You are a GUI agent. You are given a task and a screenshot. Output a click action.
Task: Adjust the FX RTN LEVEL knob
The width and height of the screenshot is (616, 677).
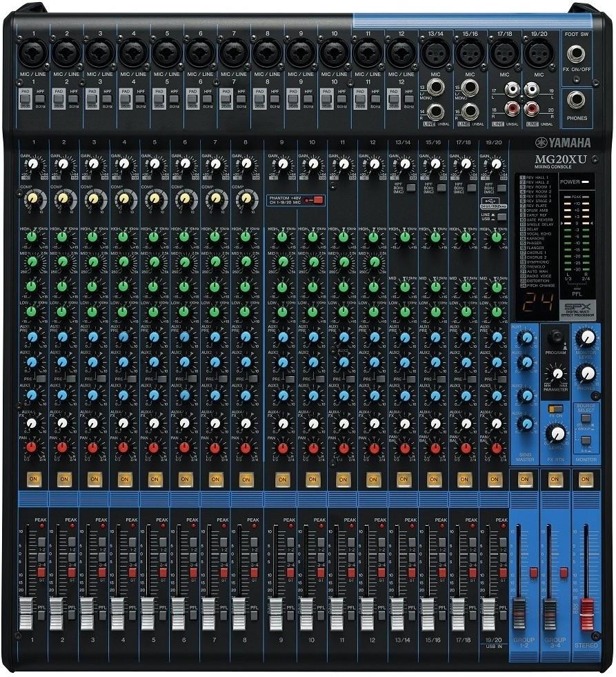pos(557,433)
